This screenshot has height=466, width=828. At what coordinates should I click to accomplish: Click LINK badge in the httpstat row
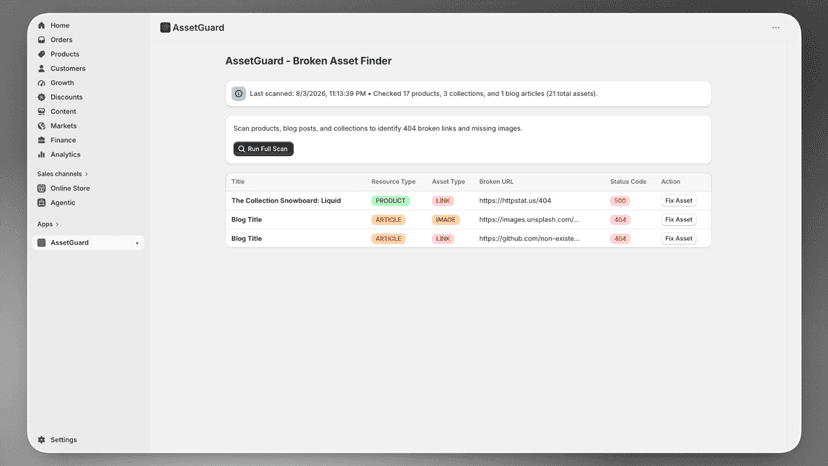pos(443,201)
